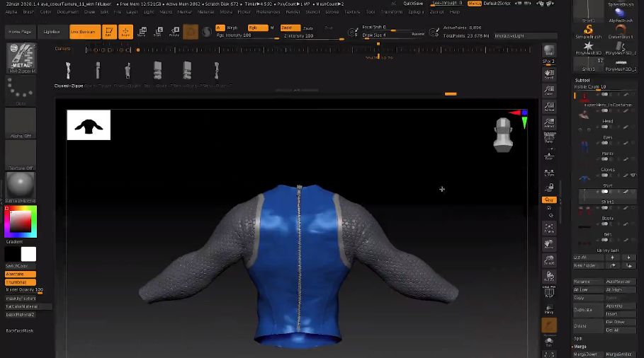
Task: Click the Zoom canvas icon
Action: point(549,91)
